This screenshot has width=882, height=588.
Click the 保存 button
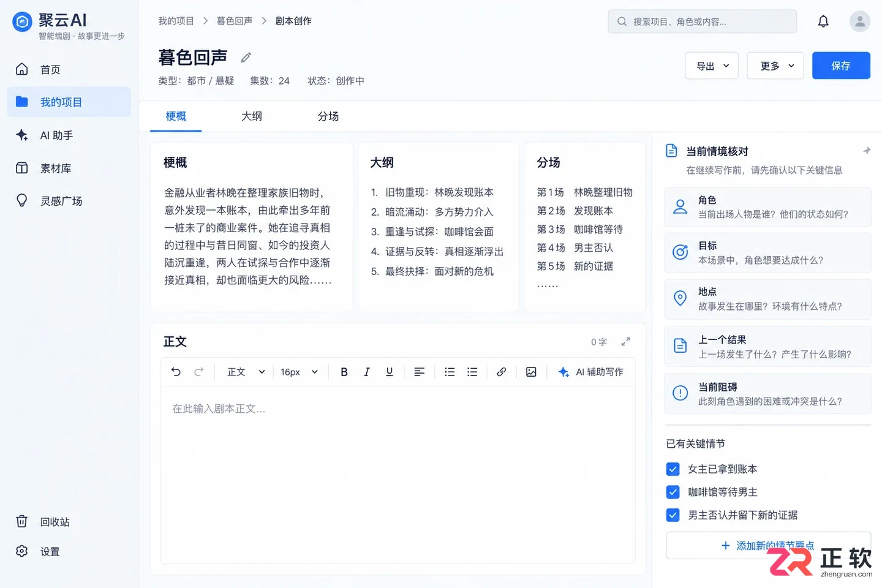841,66
